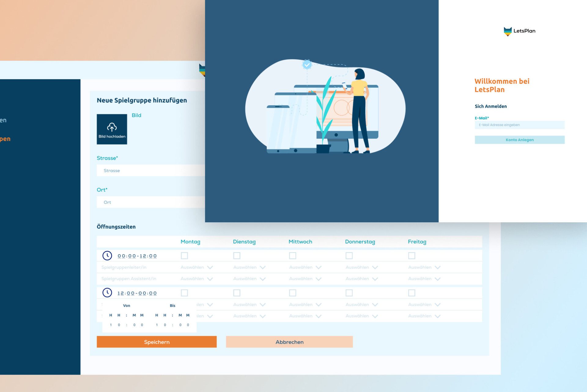Click the Abbrechen button
587x392 pixels.
(289, 342)
